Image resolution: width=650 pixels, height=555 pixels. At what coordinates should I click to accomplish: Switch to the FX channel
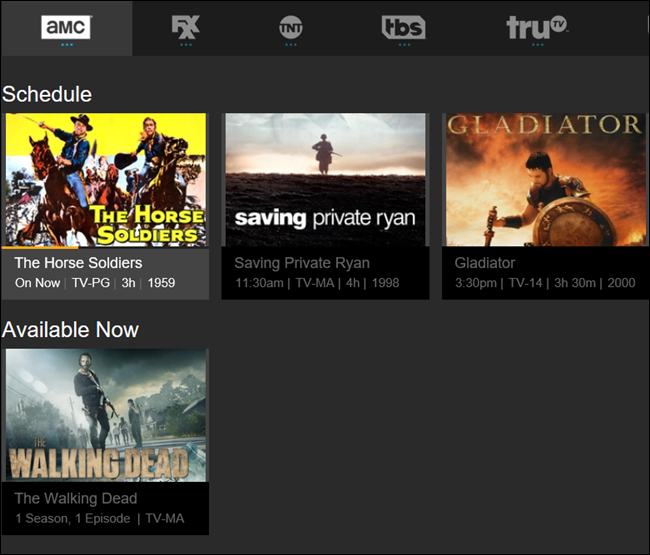(186, 27)
